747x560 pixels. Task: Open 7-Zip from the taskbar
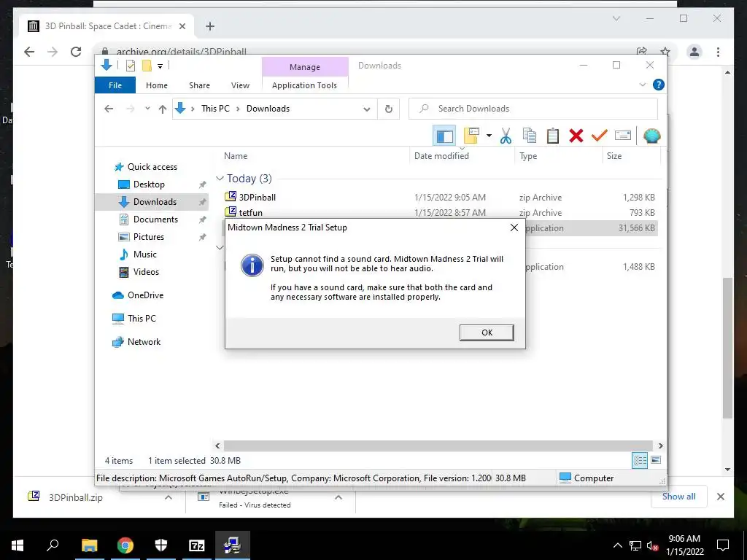coord(196,545)
